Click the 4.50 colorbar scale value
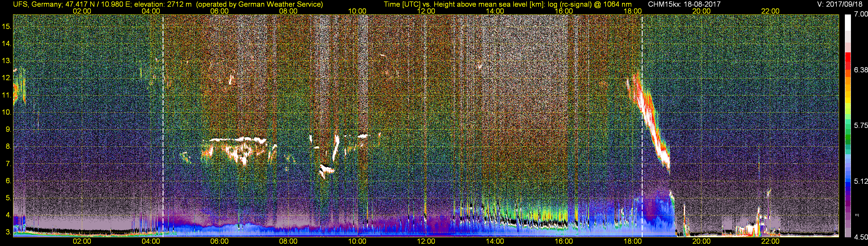868x246 pixels. click(861, 237)
